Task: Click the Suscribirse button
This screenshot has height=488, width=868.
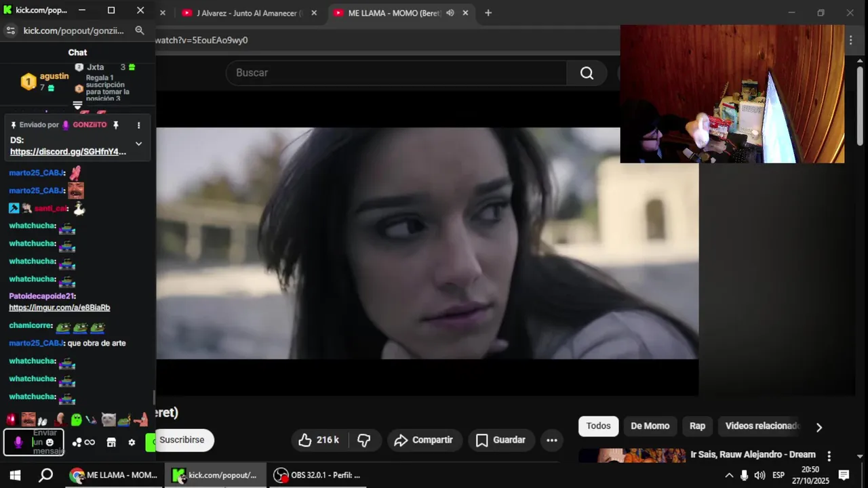Action: click(182, 440)
